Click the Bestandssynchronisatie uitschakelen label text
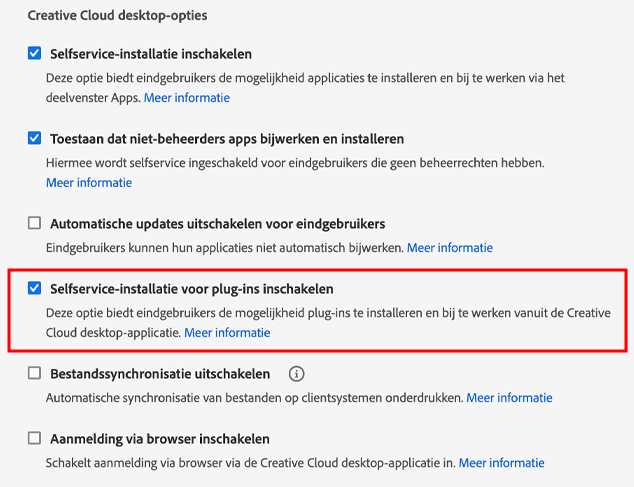The image size is (634, 487). click(160, 374)
